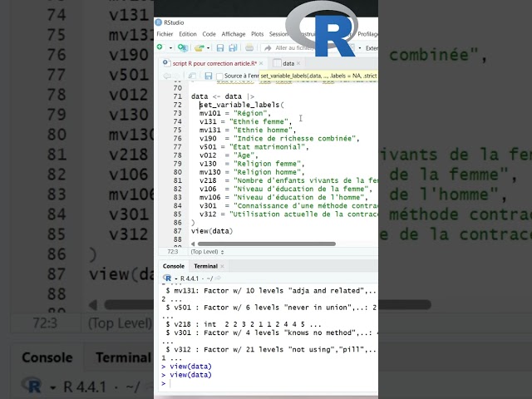Image resolution: width=532 pixels, height=399 pixels.
Task: Expand the recent files dropdown arrow
Action: pyautogui.click(x=209, y=48)
